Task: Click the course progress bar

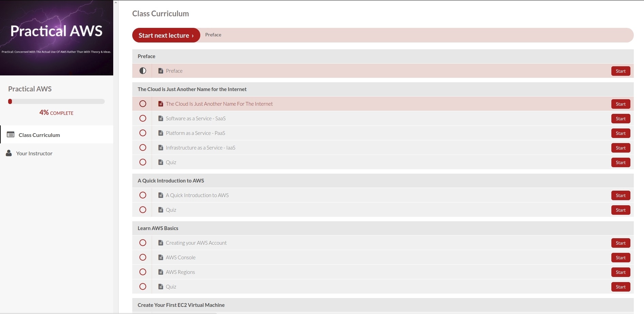Action: coord(56,101)
